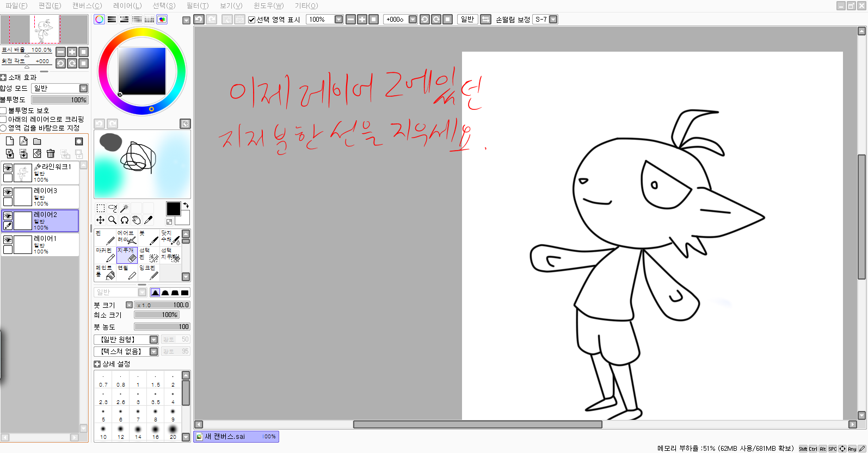The image size is (868, 453).
Task: Open the 편집 menu
Action: pos(50,5)
